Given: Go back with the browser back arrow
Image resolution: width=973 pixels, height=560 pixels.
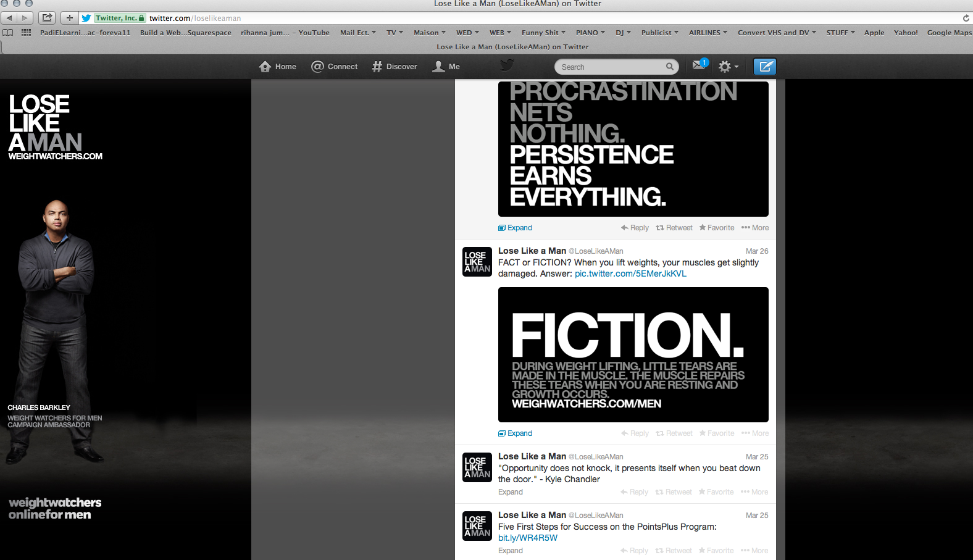Looking at the screenshot, I should click(9, 18).
